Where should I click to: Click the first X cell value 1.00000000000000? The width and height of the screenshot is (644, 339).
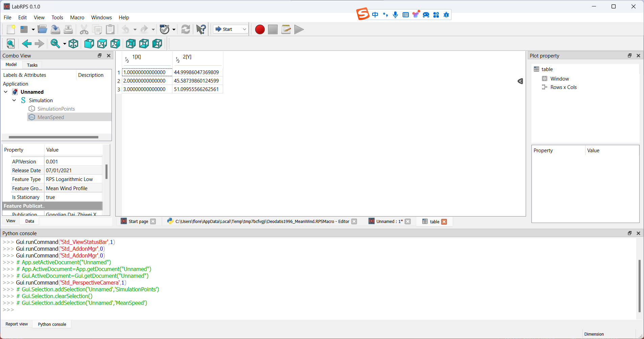145,72
